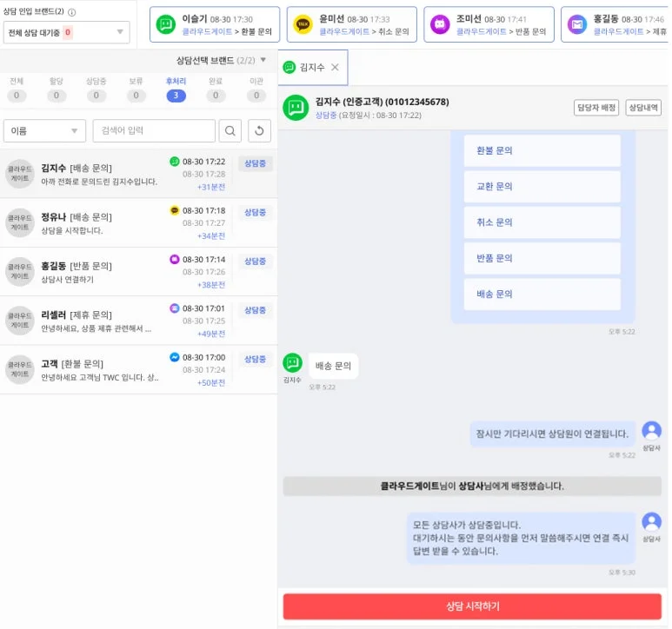672x629 pixels.
Task: Open the 윤미선 취소 문의 waiting card
Action: 352,24
